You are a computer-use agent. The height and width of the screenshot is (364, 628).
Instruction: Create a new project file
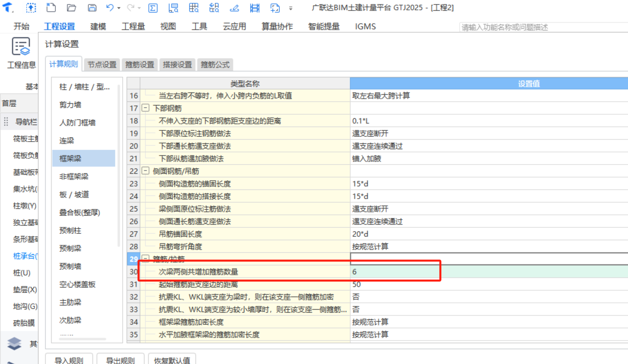click(51, 8)
